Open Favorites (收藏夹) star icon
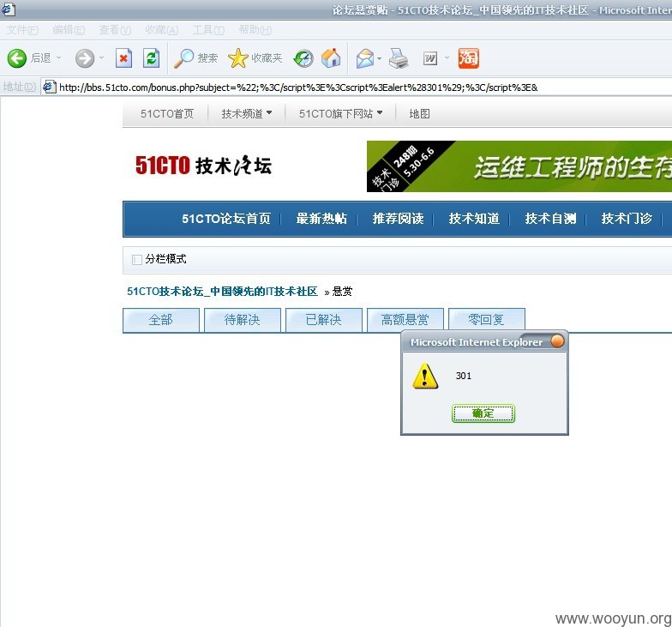Screen dimensions: 672x627 pos(237,58)
